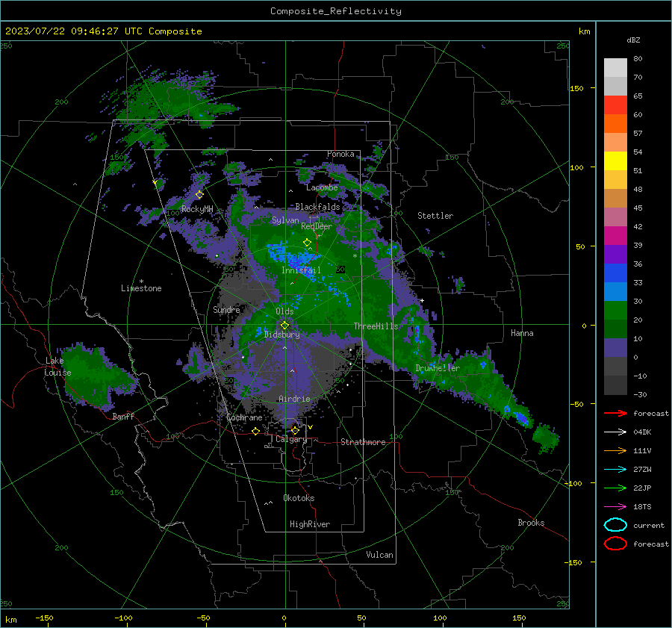Select the yellow diamond marker below Cochrane
This screenshot has height=628, width=672.
(255, 431)
